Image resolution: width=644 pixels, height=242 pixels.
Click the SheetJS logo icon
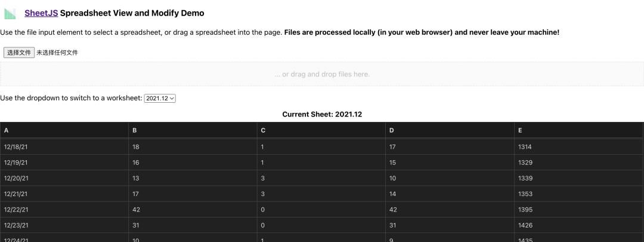coord(10,13)
